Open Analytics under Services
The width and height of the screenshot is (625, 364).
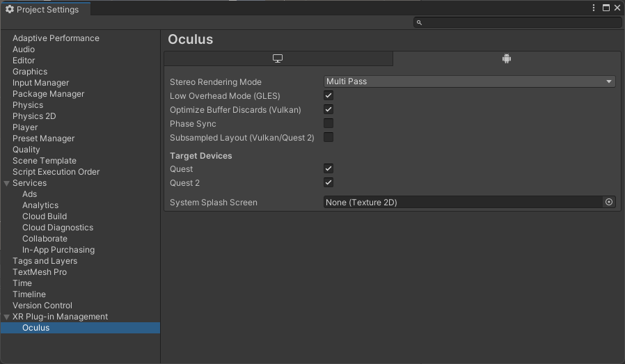[40, 205]
